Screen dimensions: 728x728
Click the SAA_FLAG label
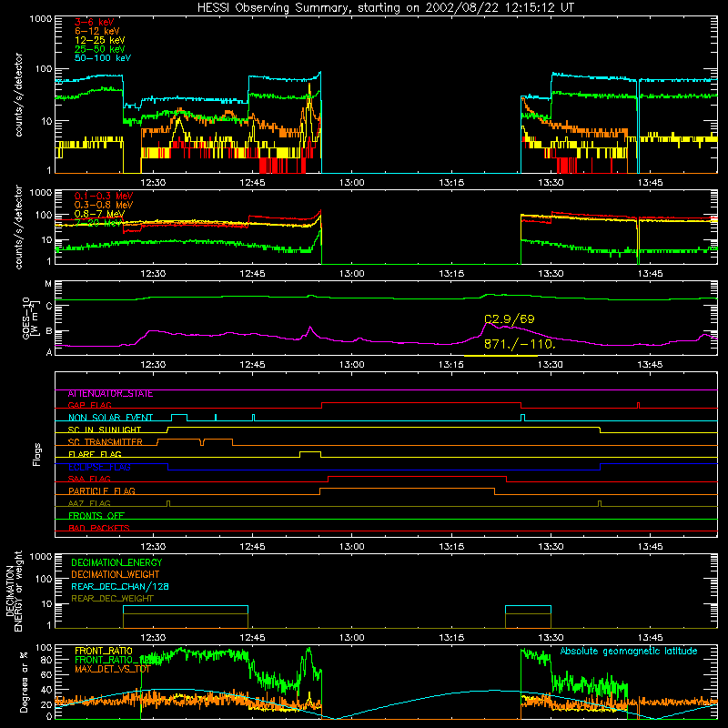(x=89, y=480)
